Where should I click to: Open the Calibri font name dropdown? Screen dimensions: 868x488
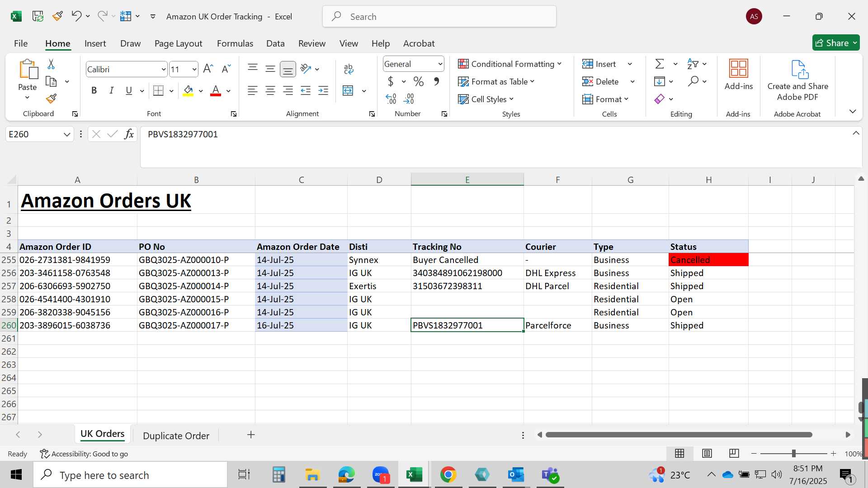(x=164, y=69)
